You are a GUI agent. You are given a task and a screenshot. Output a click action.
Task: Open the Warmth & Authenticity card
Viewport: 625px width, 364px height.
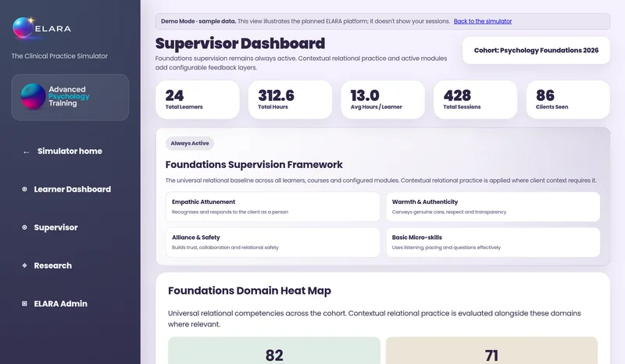coord(493,206)
